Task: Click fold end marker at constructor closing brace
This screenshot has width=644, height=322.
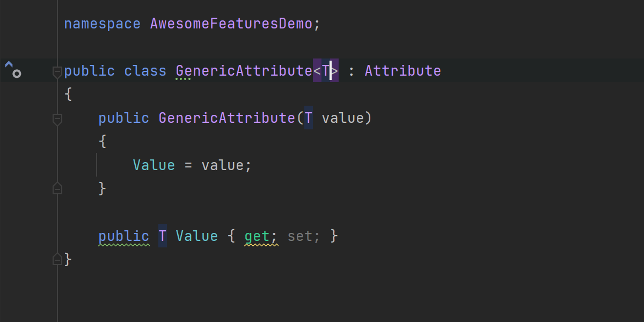Action: point(57,188)
